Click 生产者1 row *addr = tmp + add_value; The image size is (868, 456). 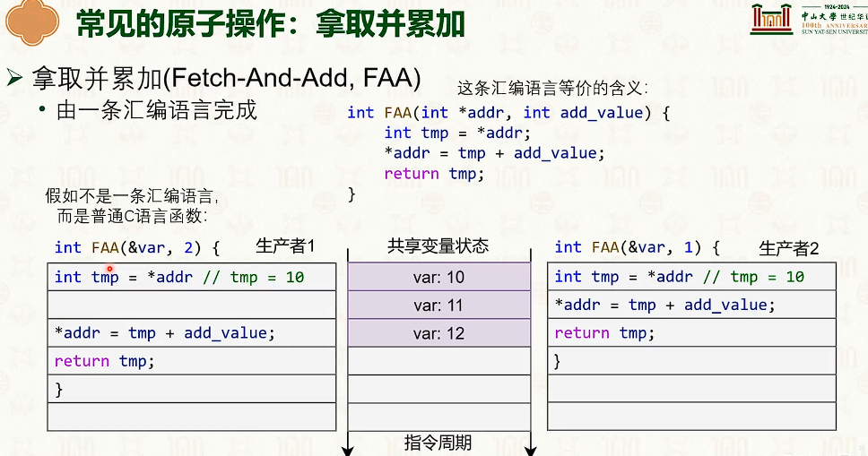[192, 332]
